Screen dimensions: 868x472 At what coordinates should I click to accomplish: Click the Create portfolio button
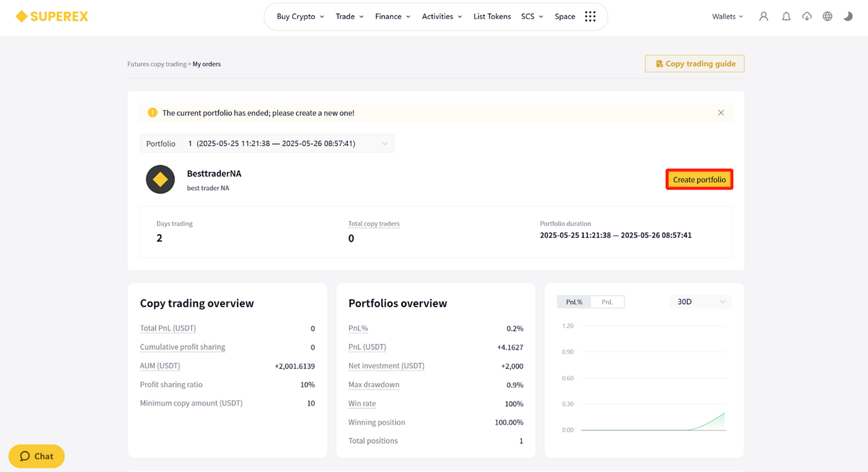click(x=699, y=180)
